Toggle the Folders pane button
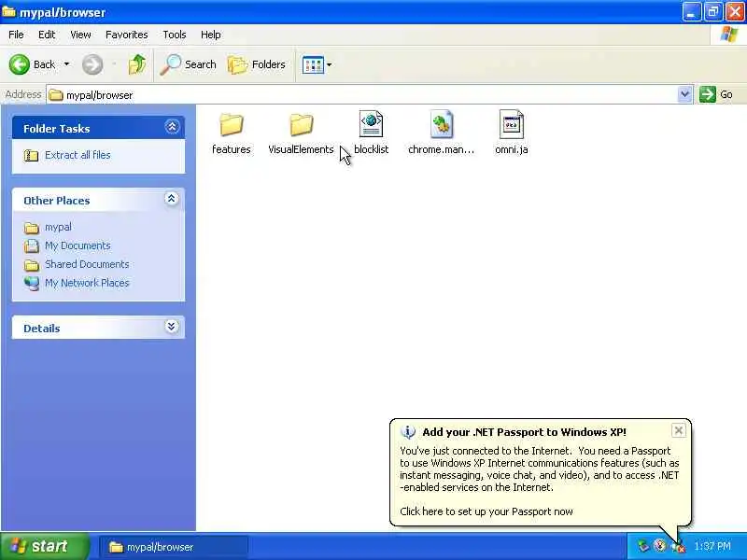This screenshot has width=747, height=560. pos(256,64)
